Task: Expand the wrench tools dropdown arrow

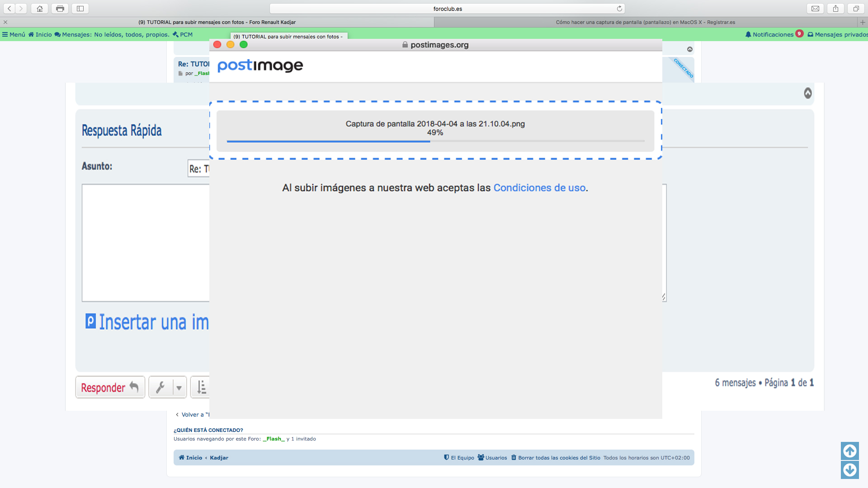Action: click(179, 388)
